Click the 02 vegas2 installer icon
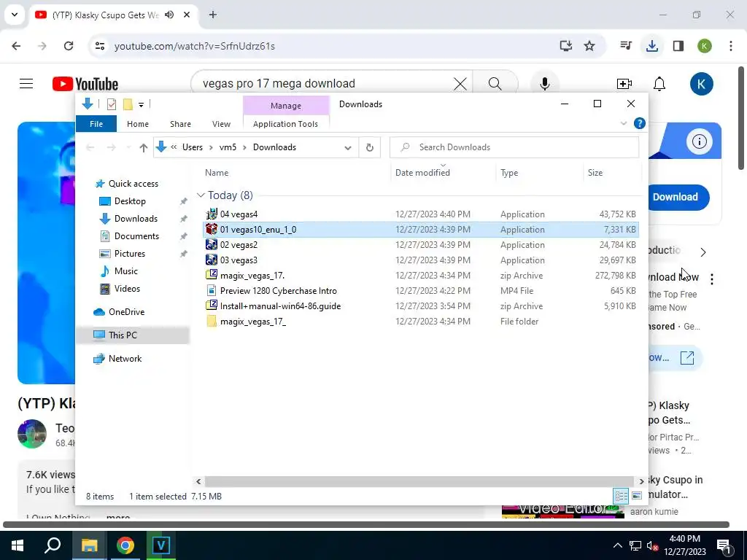 pos(212,245)
